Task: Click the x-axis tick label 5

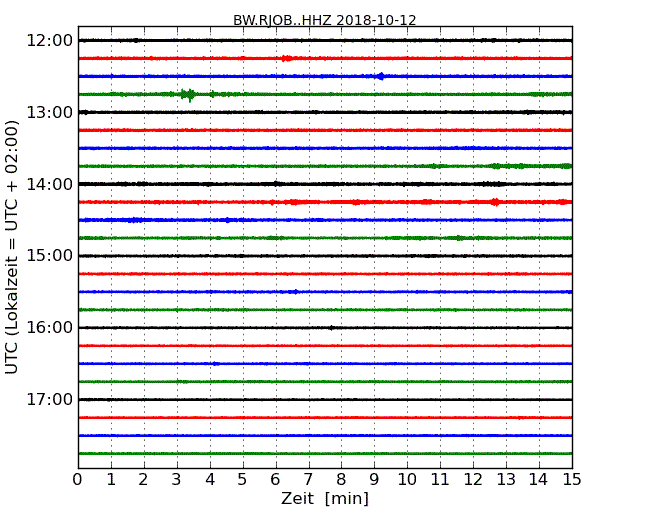Action: click(242, 480)
